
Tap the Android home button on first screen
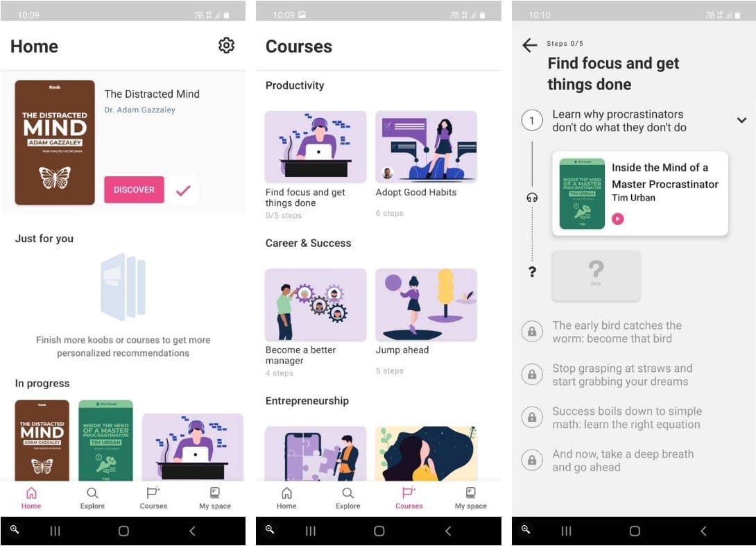(x=123, y=531)
